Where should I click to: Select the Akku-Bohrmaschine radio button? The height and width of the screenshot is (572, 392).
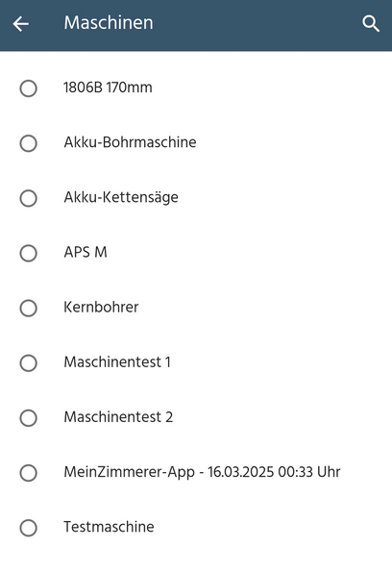[x=28, y=143]
